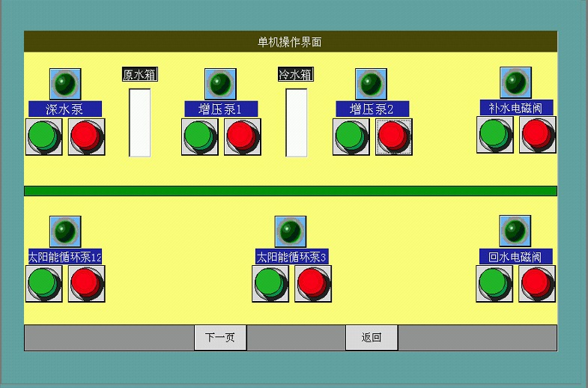588x388 pixels.
Task: Start 太阳能循环泵12 with the green button
Action: [44, 284]
